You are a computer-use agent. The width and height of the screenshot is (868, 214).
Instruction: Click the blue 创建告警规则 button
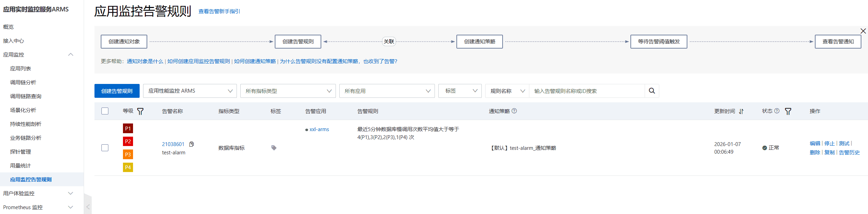[117, 91]
